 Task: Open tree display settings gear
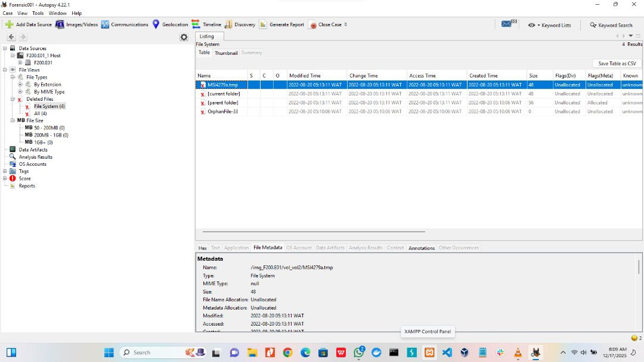(184, 38)
